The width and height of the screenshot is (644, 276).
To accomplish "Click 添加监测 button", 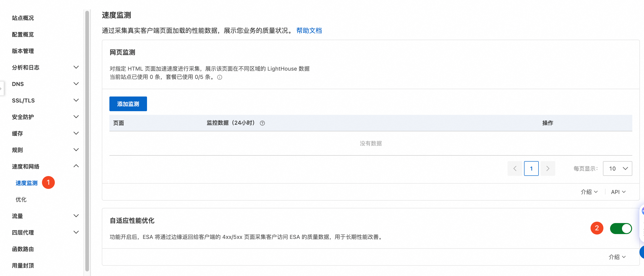I will [128, 104].
